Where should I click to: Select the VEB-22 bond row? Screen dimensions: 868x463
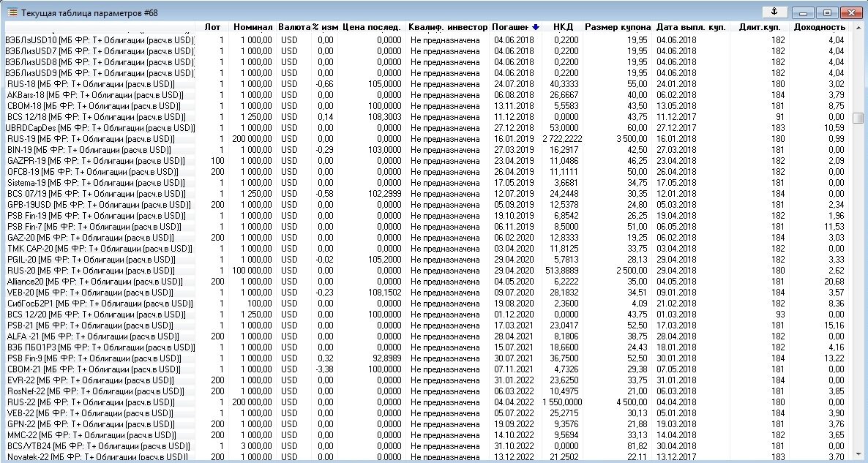[426, 413]
